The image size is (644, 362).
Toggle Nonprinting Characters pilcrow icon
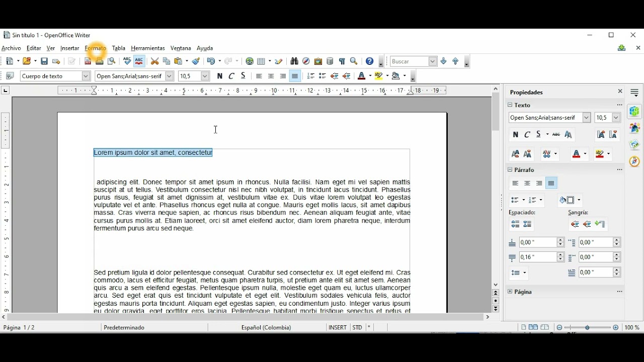point(342,61)
